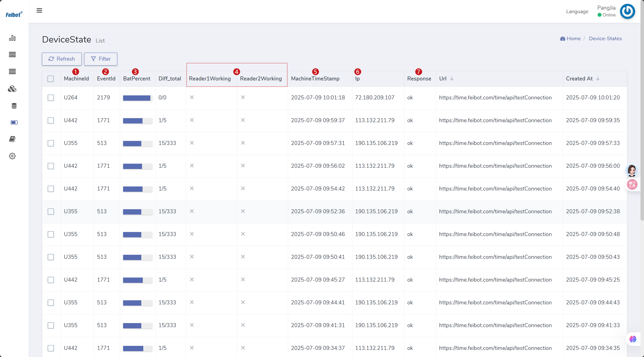Click the EventId column header
The image size is (644, 357).
click(x=106, y=79)
